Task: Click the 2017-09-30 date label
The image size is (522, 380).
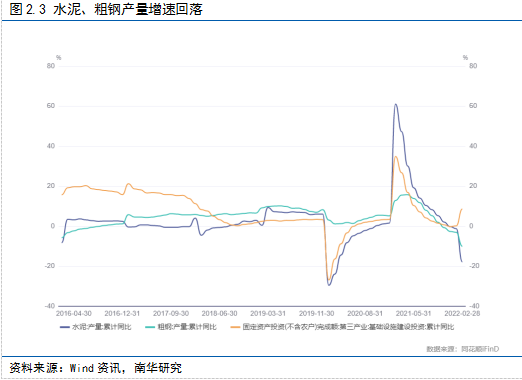Action: click(x=171, y=314)
